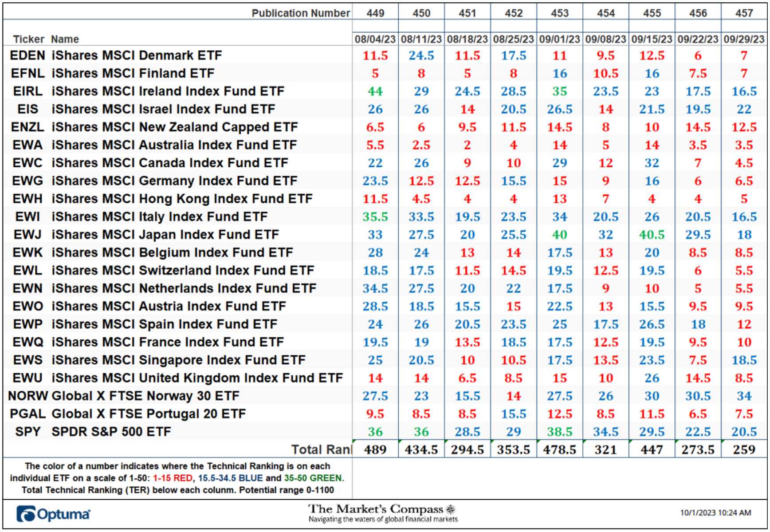Select iShares MSCI Ireland Index Fund ETF

coord(168,91)
